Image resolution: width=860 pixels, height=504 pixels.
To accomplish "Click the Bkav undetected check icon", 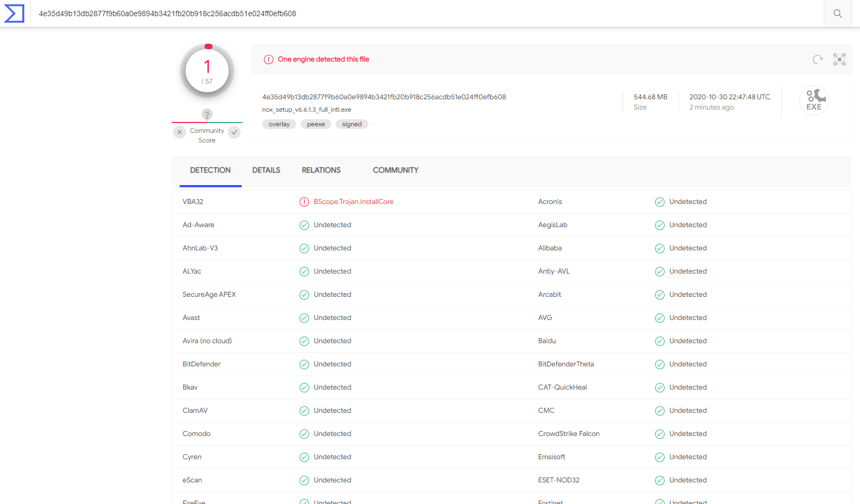I will point(304,387).
